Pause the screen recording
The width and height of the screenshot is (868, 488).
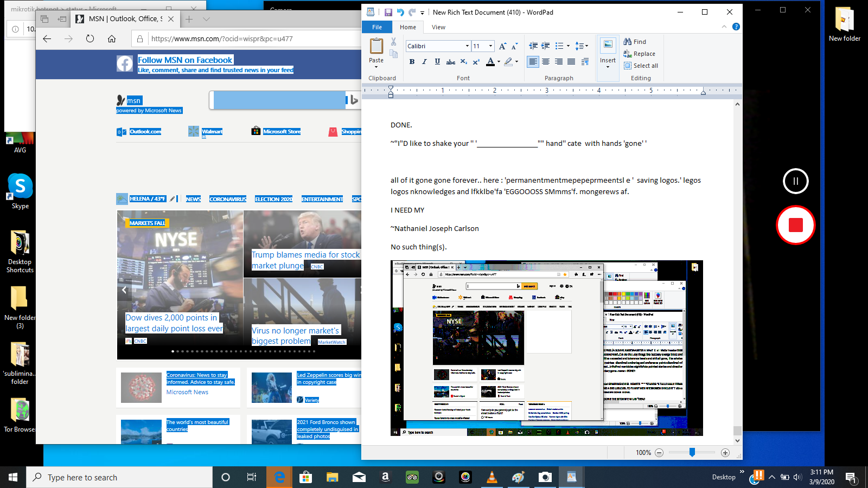coord(795,181)
